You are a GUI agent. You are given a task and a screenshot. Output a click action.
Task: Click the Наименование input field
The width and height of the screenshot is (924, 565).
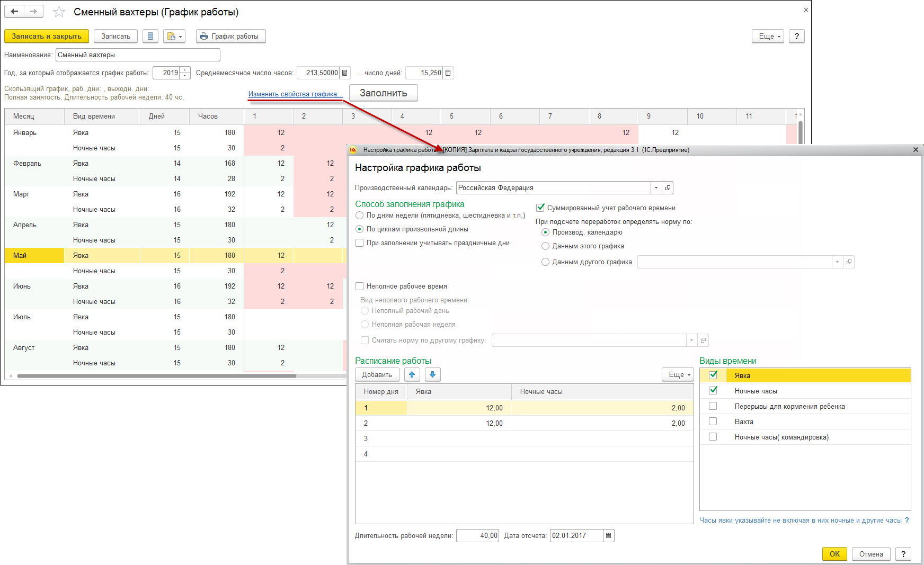coord(138,55)
